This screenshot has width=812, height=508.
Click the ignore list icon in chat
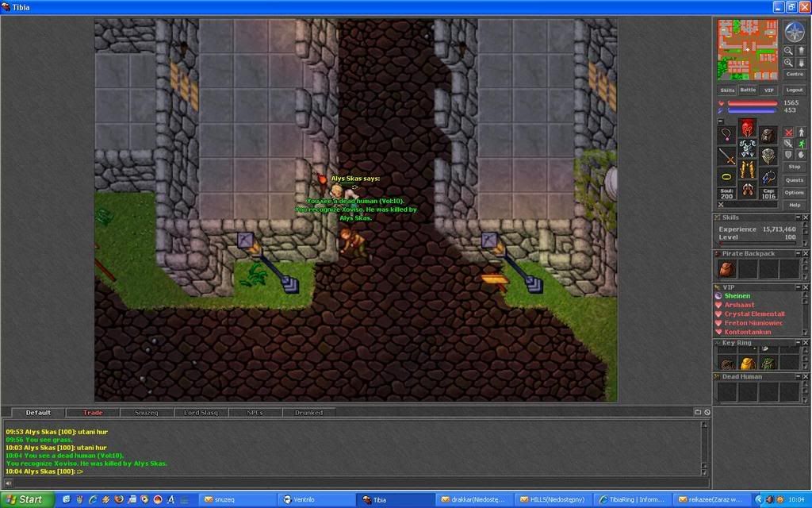(x=707, y=412)
